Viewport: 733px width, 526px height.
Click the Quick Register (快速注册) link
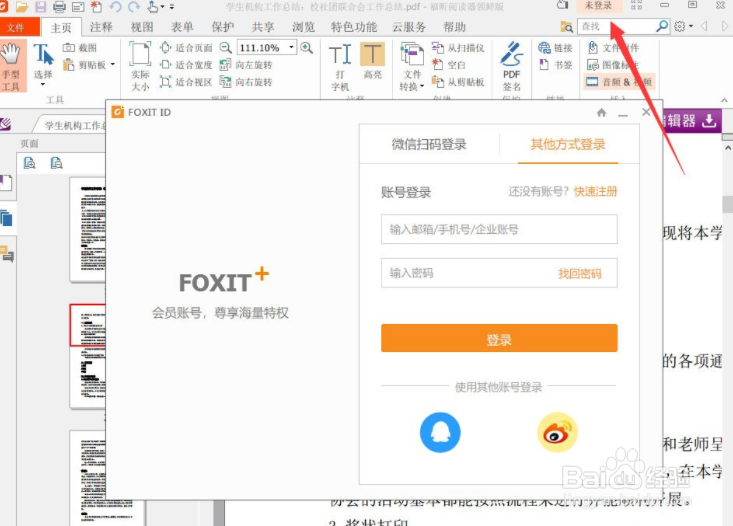click(x=596, y=192)
